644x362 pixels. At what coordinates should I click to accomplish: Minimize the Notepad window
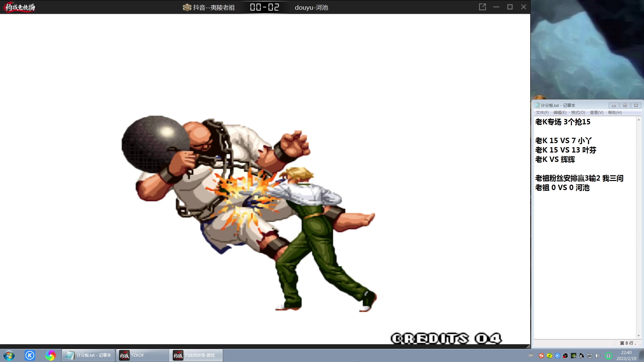614,106
